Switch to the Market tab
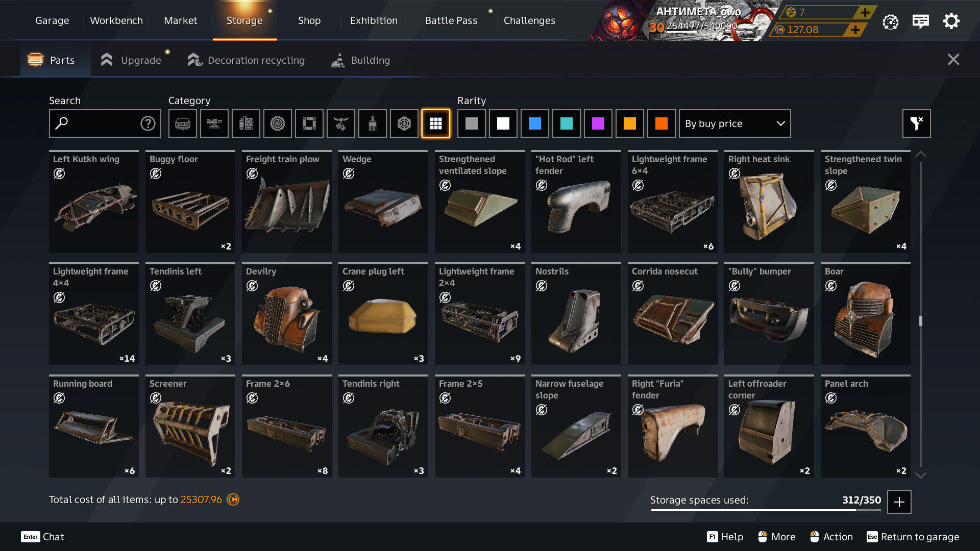Screen dimensions: 980x551 tap(180, 20)
